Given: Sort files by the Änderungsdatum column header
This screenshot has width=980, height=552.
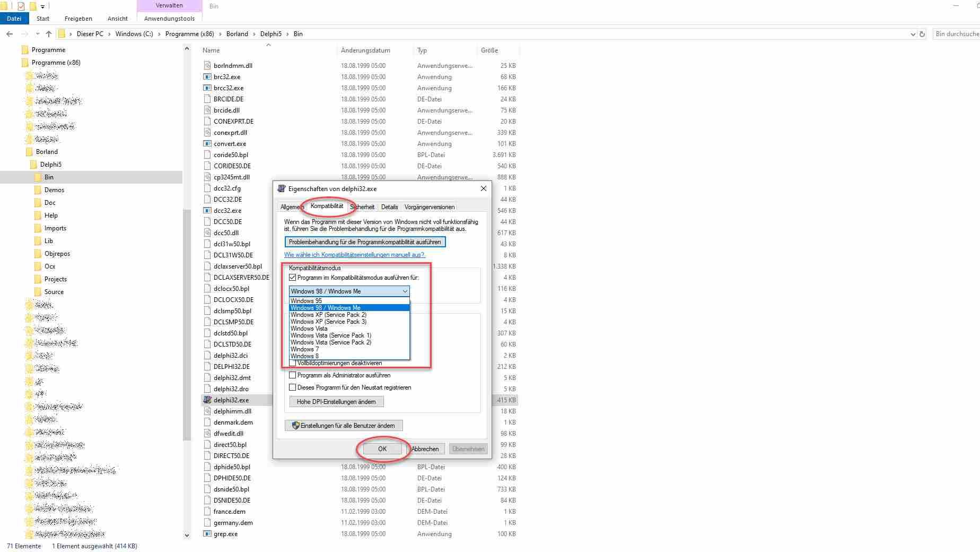Looking at the screenshot, I should (x=375, y=50).
